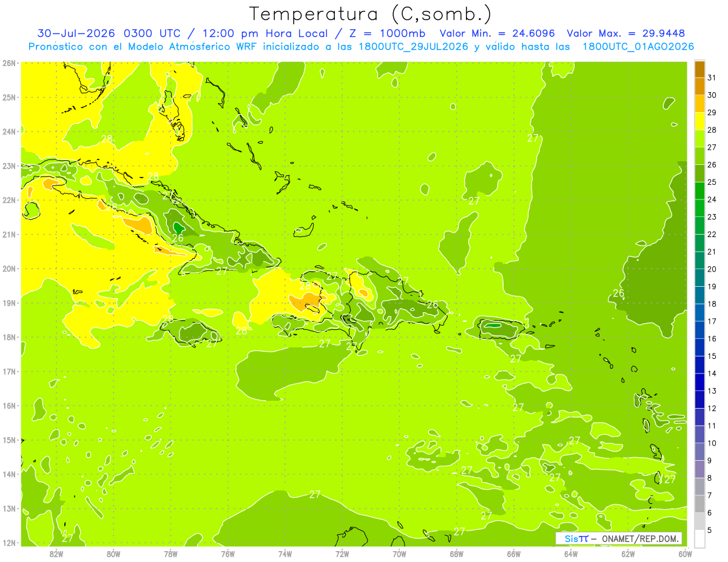Image resolution: width=728 pixels, height=562 pixels.
Task: Click the 72W longitude label
Action: click(342, 554)
